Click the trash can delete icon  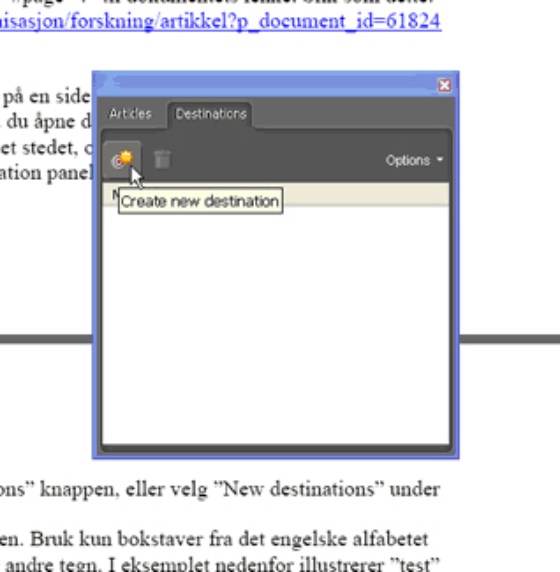(x=162, y=160)
